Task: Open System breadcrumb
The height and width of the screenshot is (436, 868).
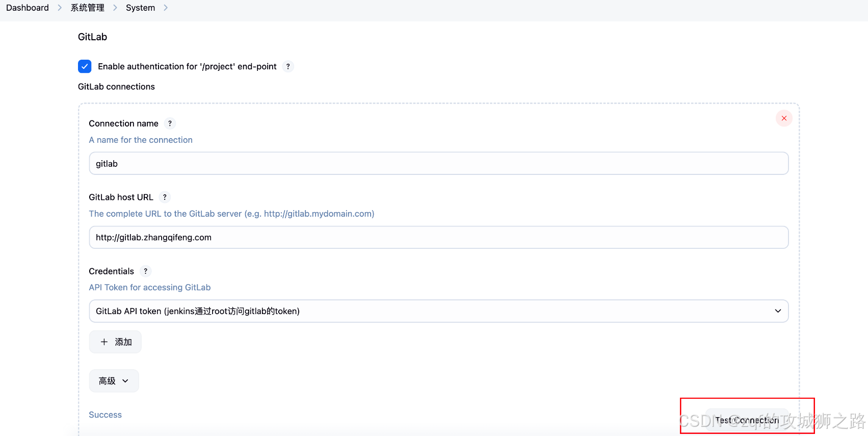Action: coord(140,8)
